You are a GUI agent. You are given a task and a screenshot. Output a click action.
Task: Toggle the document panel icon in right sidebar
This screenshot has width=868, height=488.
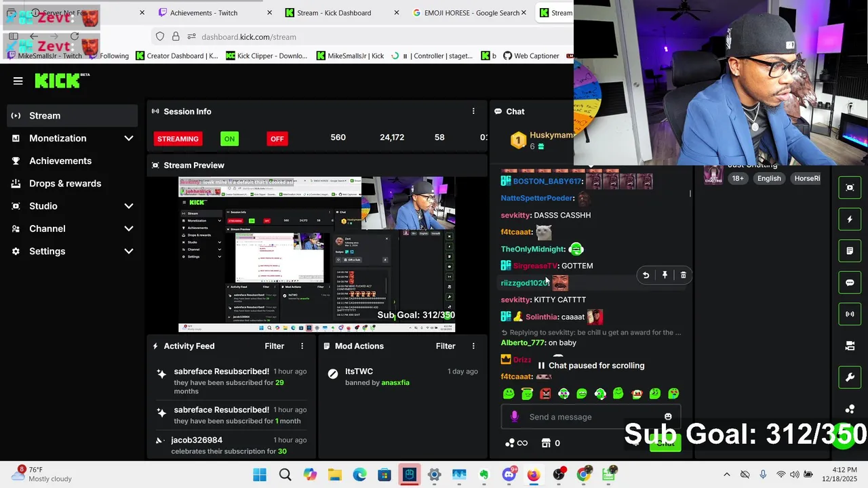point(850,251)
